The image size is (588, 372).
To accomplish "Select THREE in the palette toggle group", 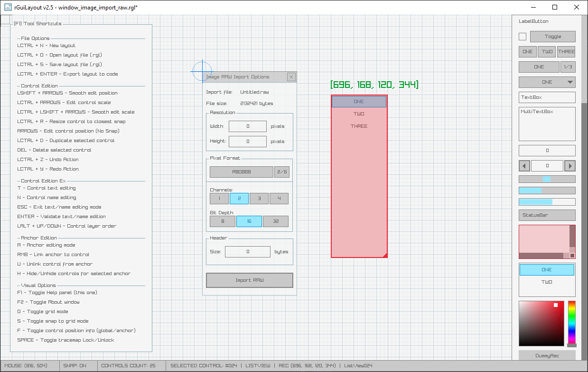I will point(566,51).
